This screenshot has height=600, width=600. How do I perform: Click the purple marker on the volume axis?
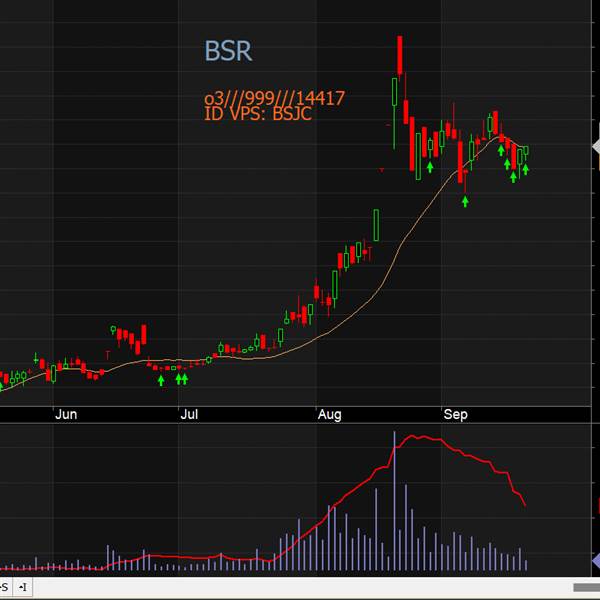tap(596, 561)
